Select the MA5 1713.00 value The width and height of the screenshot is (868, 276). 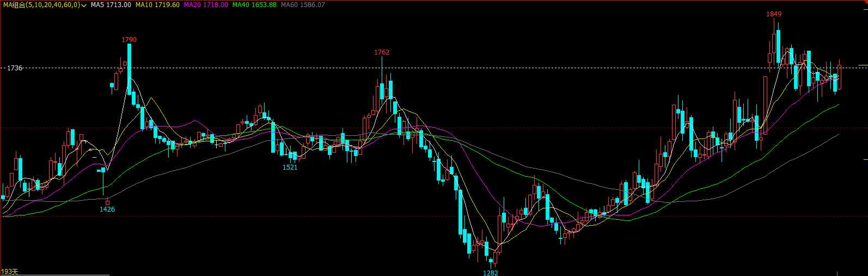[111, 5]
